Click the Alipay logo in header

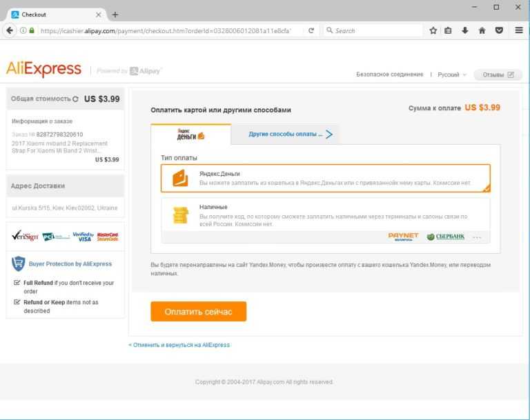click(146, 71)
